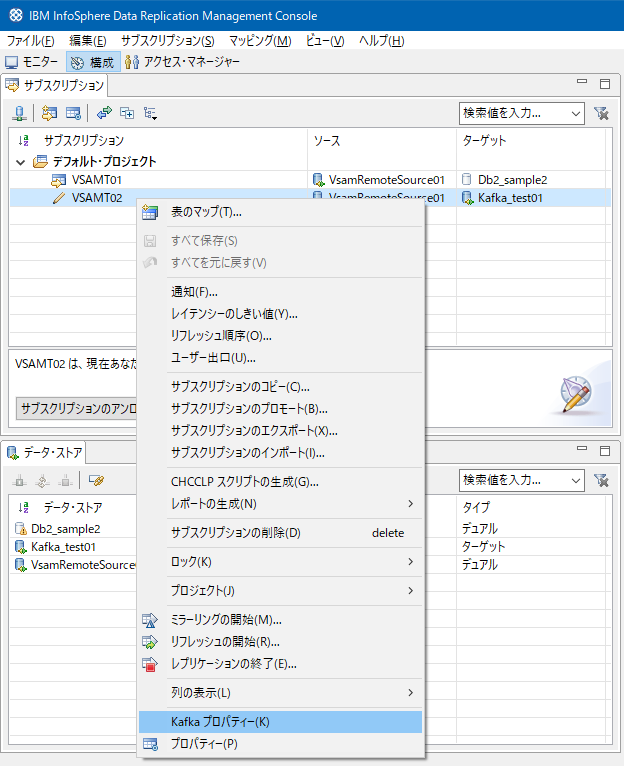Screen dimensions: 624x766
Task: Choose 通知(F)... from context menu
Action: (280, 292)
